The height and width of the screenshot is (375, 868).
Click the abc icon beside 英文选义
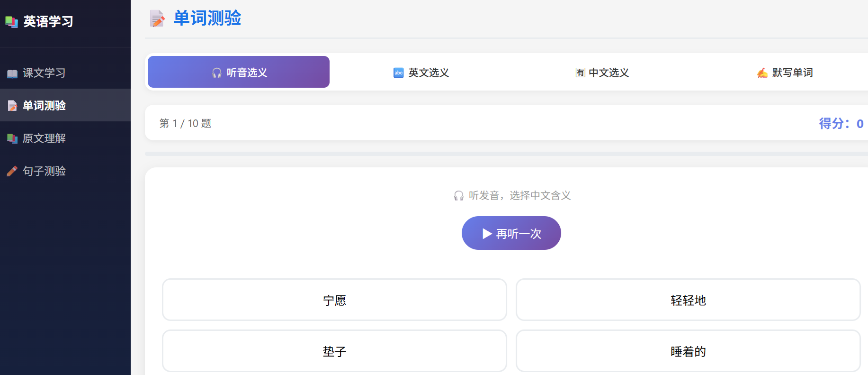tap(399, 73)
